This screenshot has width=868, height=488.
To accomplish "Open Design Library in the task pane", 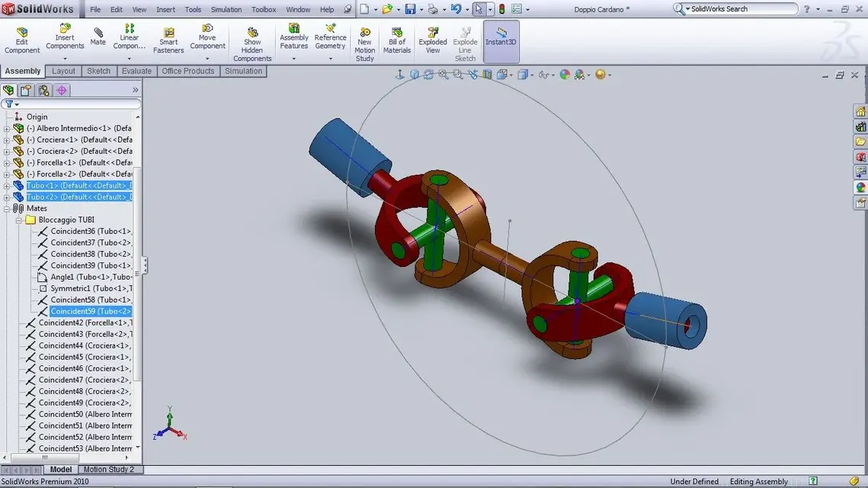I will click(x=861, y=127).
